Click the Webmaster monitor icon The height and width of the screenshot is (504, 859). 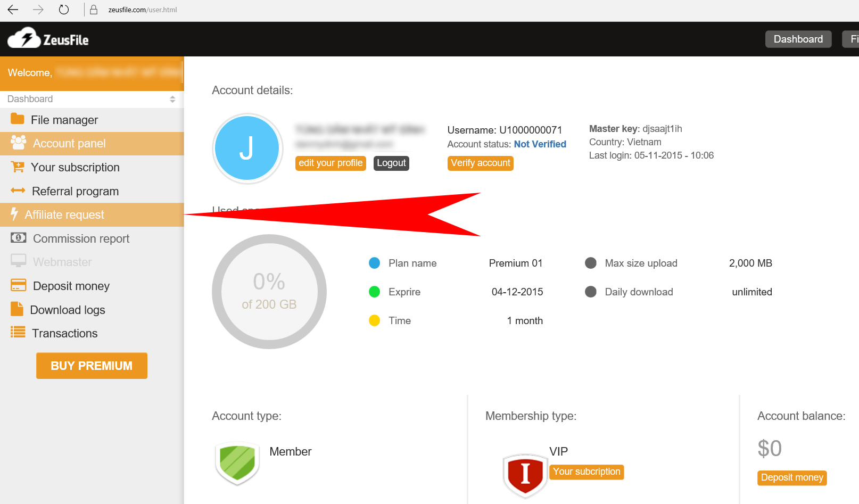19,261
